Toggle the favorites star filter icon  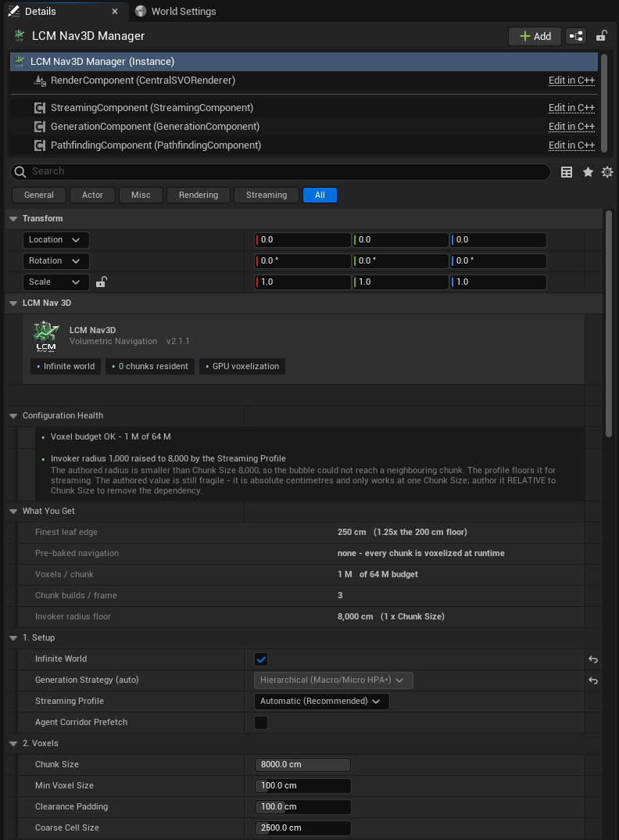pyautogui.click(x=588, y=172)
